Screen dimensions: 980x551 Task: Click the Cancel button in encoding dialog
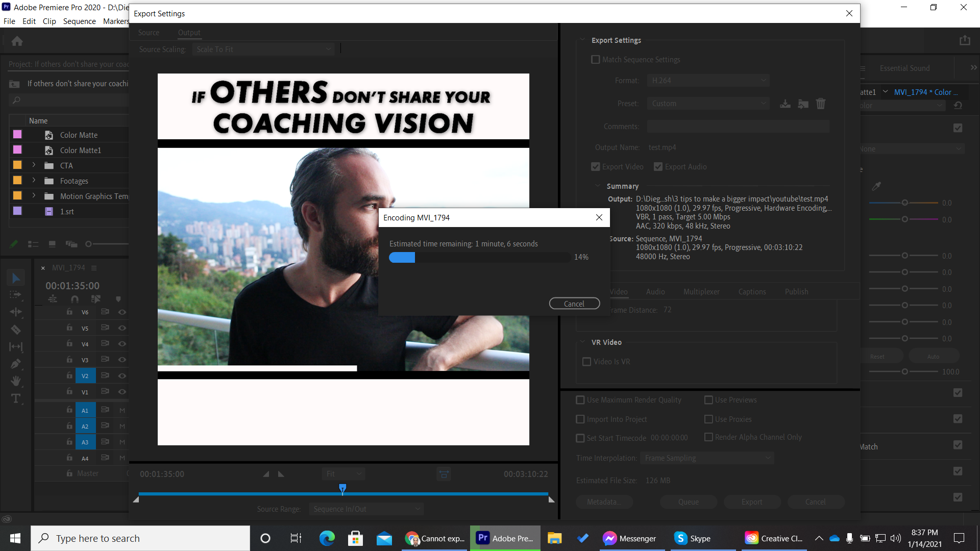pyautogui.click(x=574, y=304)
